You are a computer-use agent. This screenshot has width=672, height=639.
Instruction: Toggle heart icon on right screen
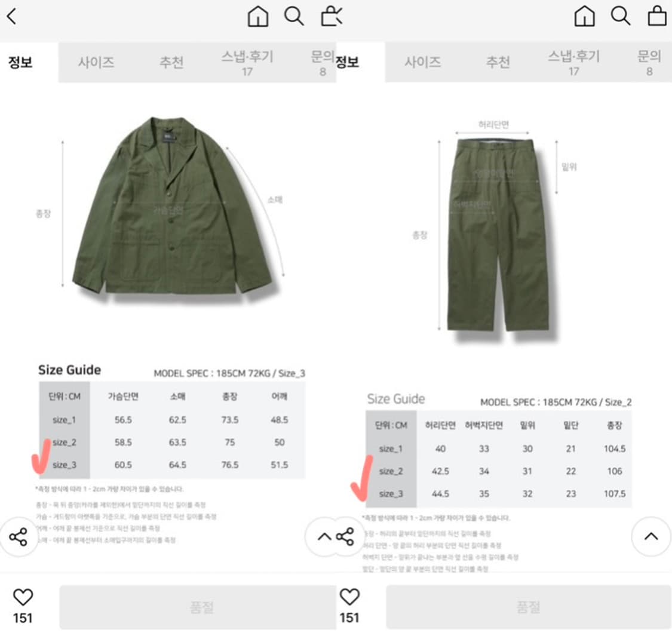[x=349, y=597]
